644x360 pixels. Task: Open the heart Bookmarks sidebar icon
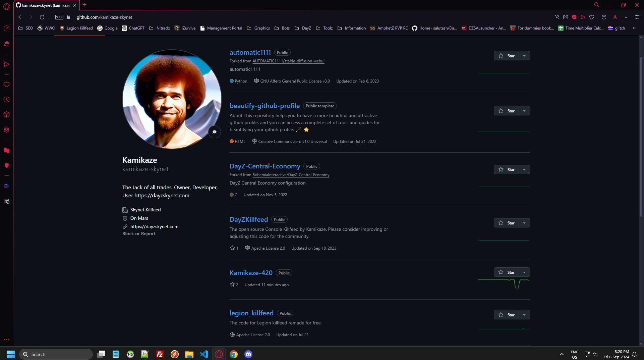click(6, 85)
